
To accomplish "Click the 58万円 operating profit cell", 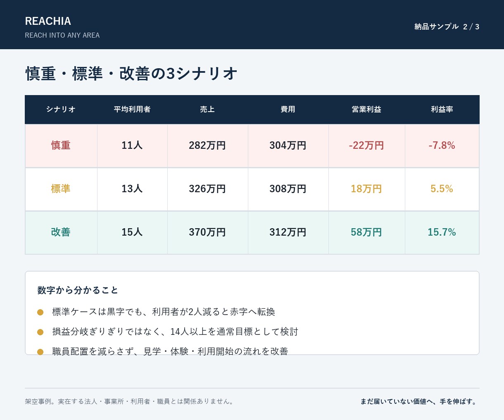I will click(x=366, y=232).
